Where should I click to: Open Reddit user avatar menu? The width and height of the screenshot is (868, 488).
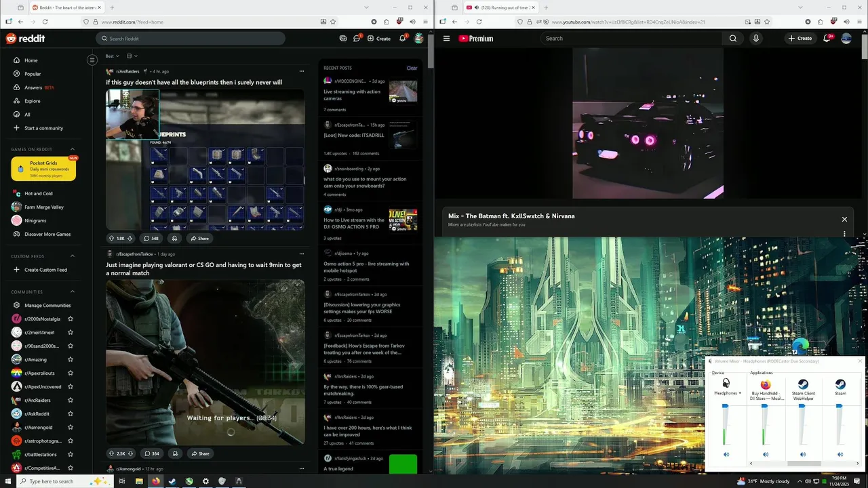click(419, 39)
